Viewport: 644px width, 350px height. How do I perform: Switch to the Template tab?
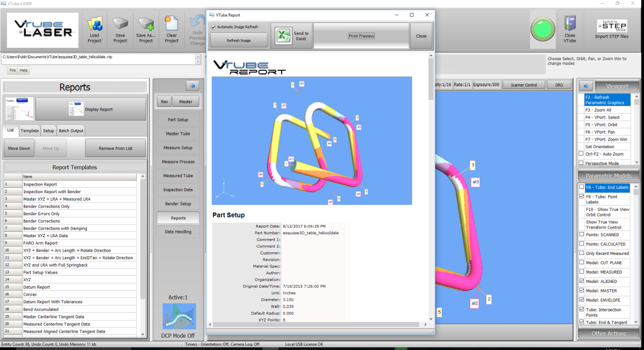click(x=30, y=130)
